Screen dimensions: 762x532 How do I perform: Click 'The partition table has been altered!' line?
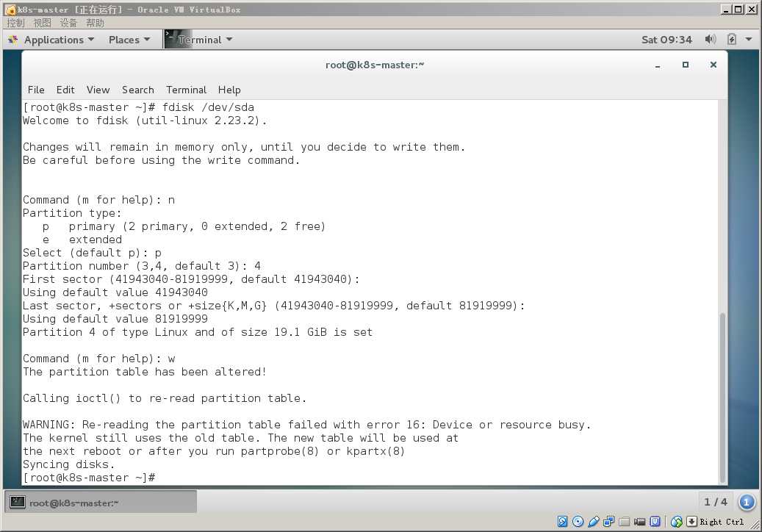(x=144, y=372)
